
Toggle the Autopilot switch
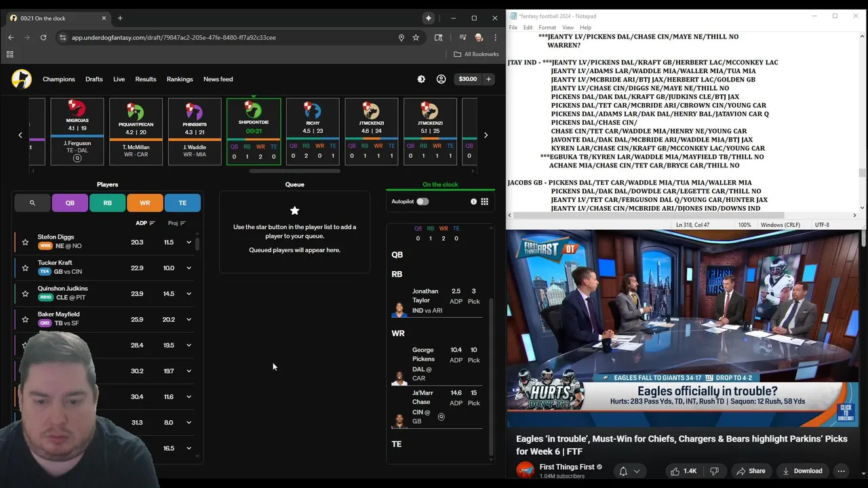click(x=422, y=201)
